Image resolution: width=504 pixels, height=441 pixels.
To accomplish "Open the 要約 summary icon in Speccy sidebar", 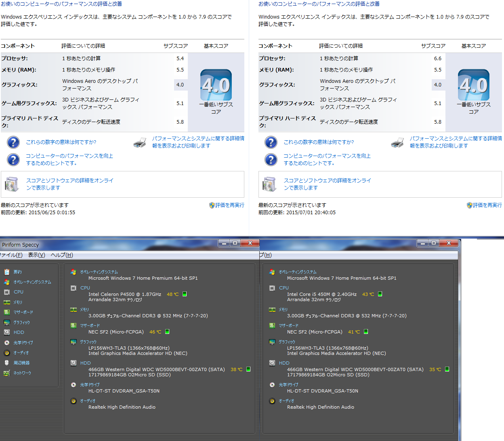I will point(7,272).
